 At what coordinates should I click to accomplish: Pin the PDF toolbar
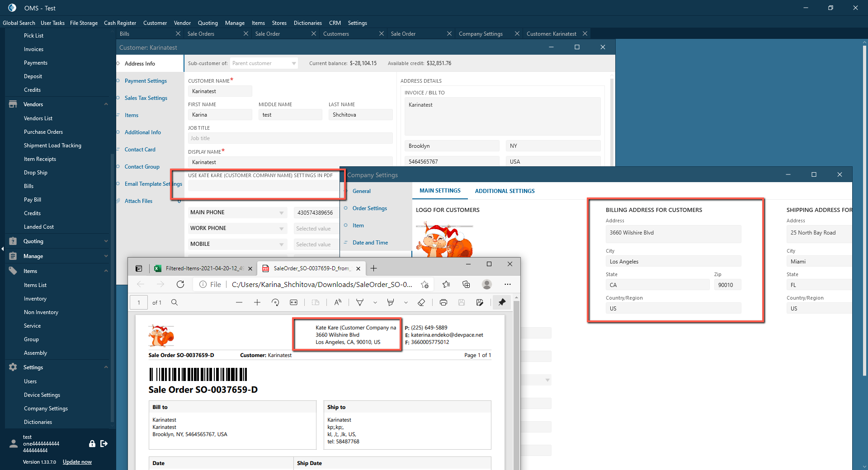click(x=502, y=302)
